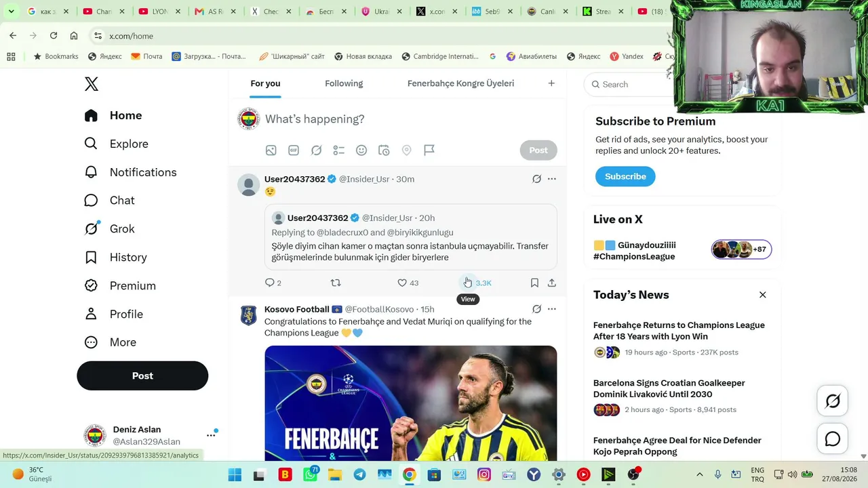Screen dimensions: 868x488
Task: Open the @FootballKosovo profile handle
Action: point(379,310)
